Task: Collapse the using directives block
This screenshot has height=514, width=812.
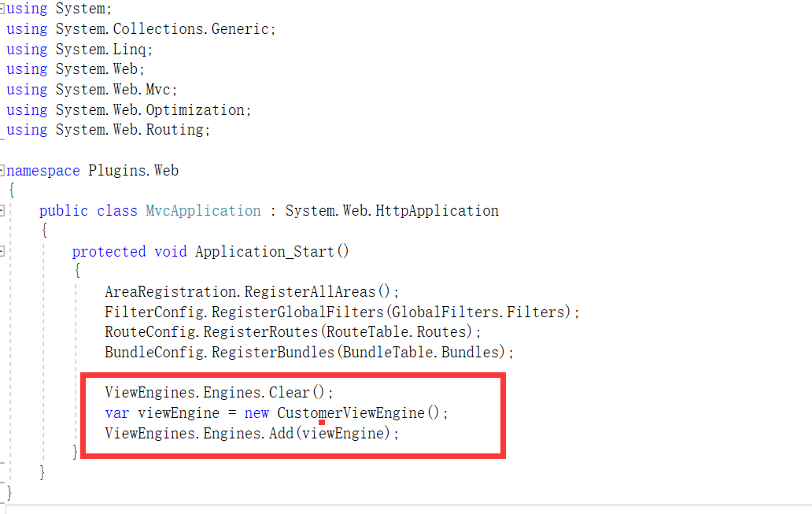Action: tap(2, 9)
